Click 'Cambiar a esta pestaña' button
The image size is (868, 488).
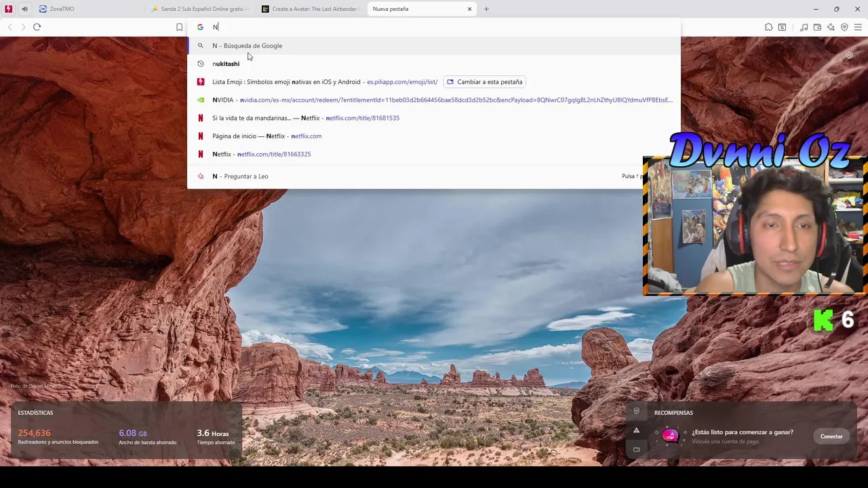(x=485, y=82)
